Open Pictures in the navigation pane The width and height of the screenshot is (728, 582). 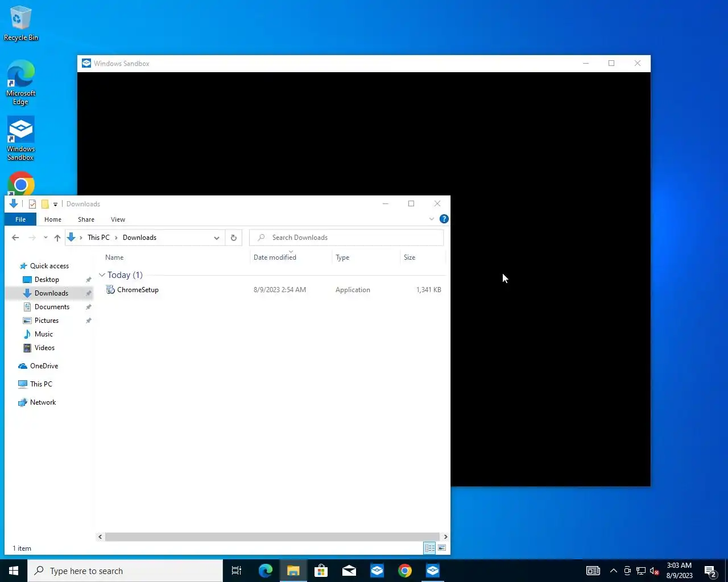point(47,321)
